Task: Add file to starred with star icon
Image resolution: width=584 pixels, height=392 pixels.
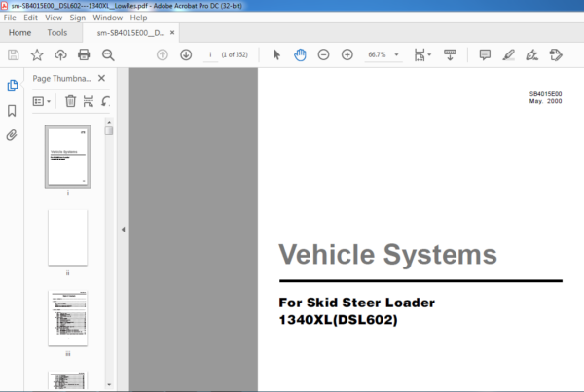Action: point(37,55)
